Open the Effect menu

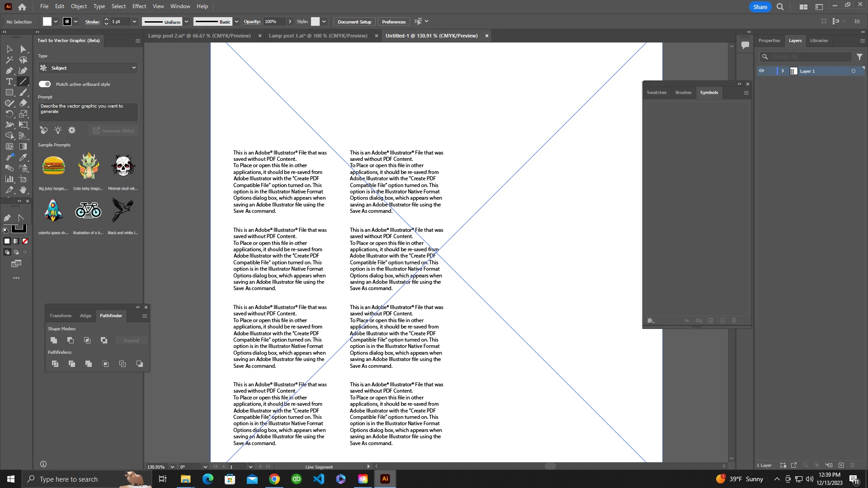tap(139, 6)
